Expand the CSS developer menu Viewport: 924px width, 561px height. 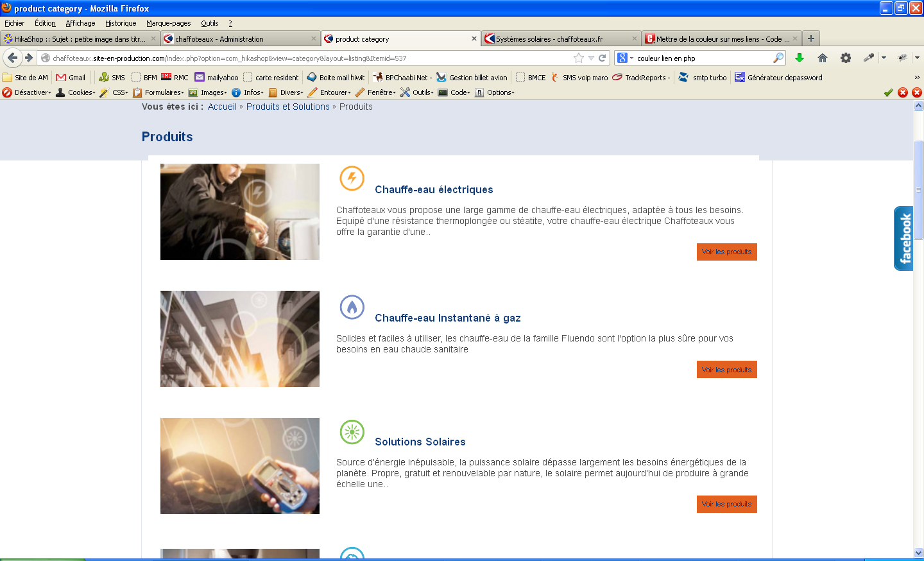(x=114, y=92)
